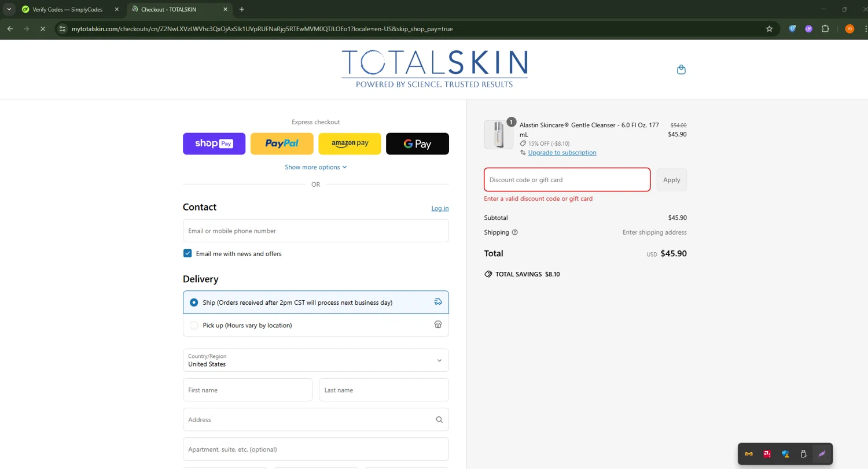Open a new browser tab
Screen dimensions: 868x469
(x=242, y=9)
